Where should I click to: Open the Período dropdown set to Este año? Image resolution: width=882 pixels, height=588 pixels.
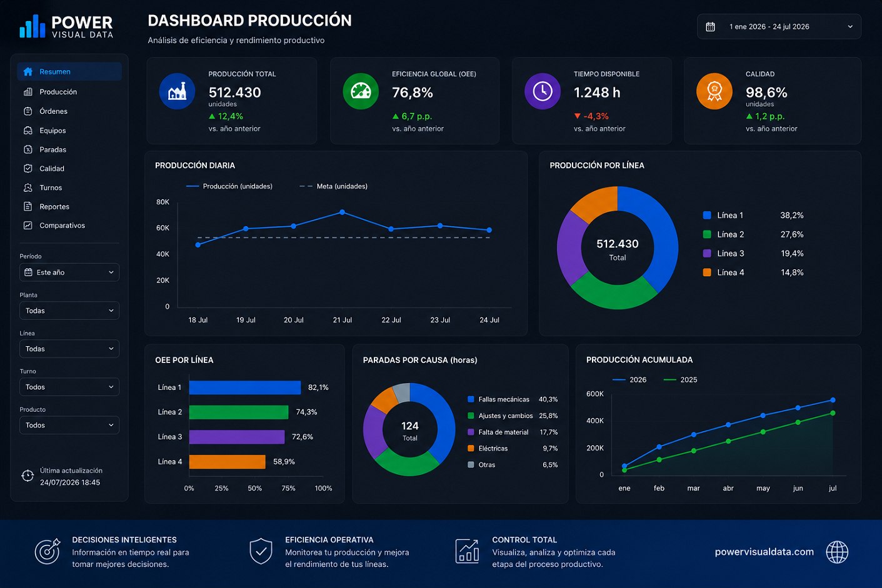point(69,272)
